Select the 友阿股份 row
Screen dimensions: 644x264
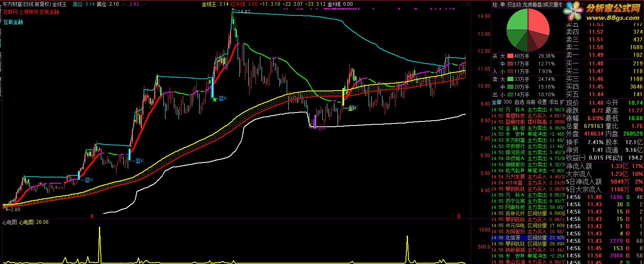pyautogui.click(x=528, y=232)
